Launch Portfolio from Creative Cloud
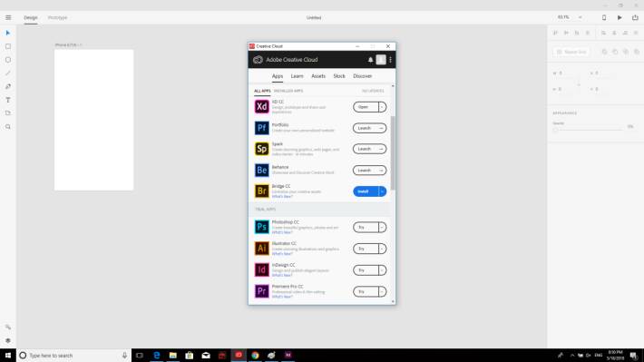644x362 pixels. click(370, 128)
